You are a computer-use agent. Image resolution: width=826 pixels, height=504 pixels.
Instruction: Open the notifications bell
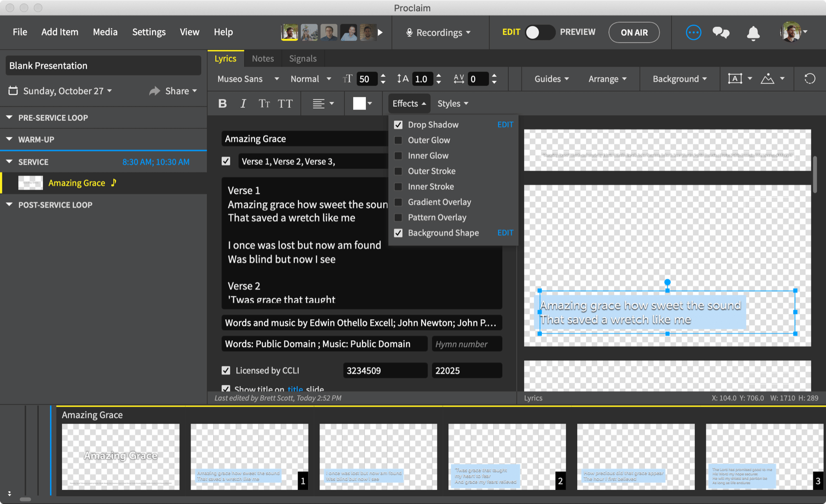click(753, 33)
